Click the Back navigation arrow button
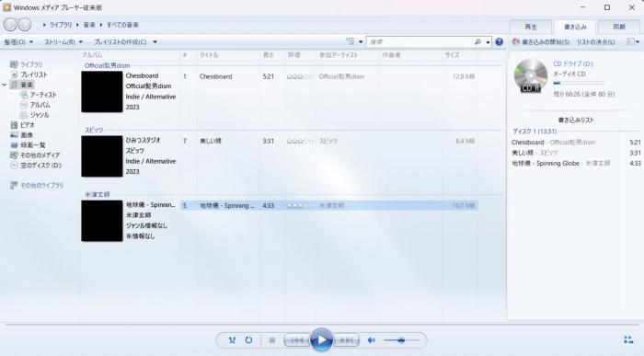The image size is (644, 356). (x=10, y=25)
